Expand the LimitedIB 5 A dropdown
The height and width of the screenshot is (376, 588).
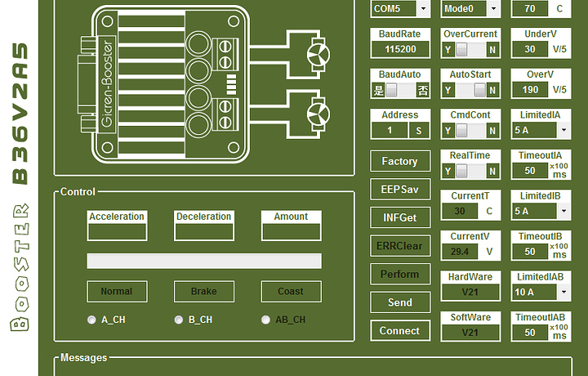pyautogui.click(x=563, y=211)
